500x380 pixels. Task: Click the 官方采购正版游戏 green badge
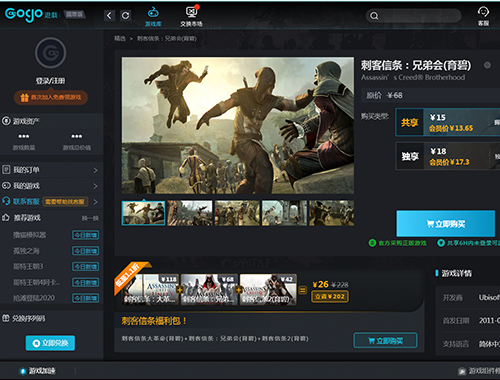(x=398, y=243)
